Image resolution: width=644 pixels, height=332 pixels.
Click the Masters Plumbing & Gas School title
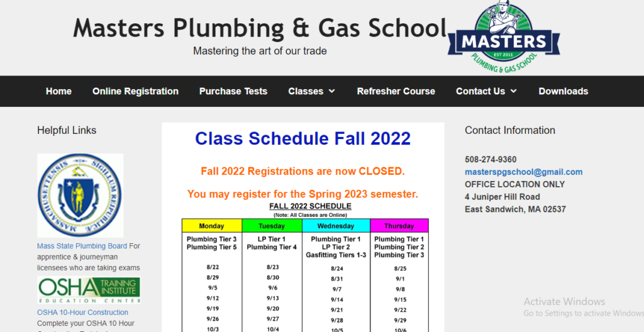click(260, 28)
